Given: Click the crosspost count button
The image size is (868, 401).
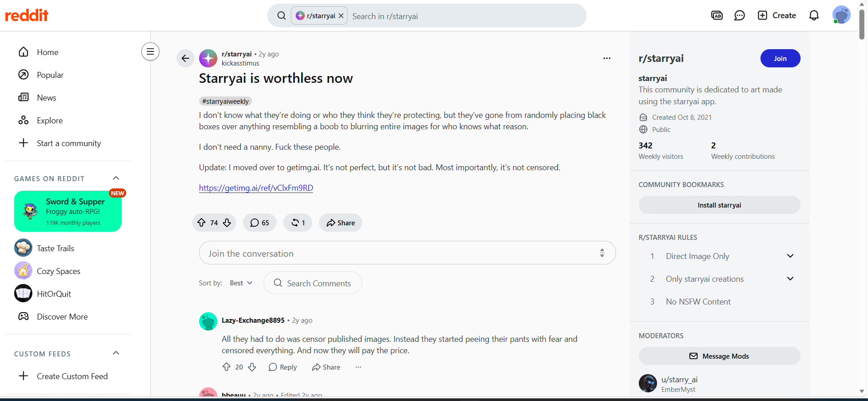Looking at the screenshot, I should tap(298, 223).
